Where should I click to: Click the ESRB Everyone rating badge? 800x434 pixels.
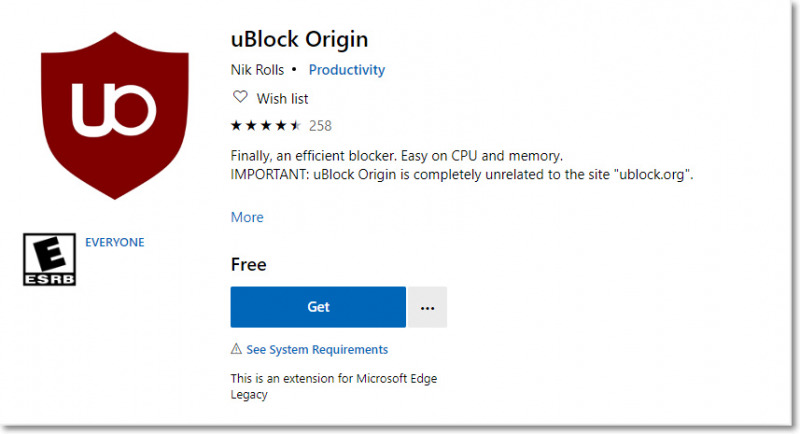[x=49, y=260]
